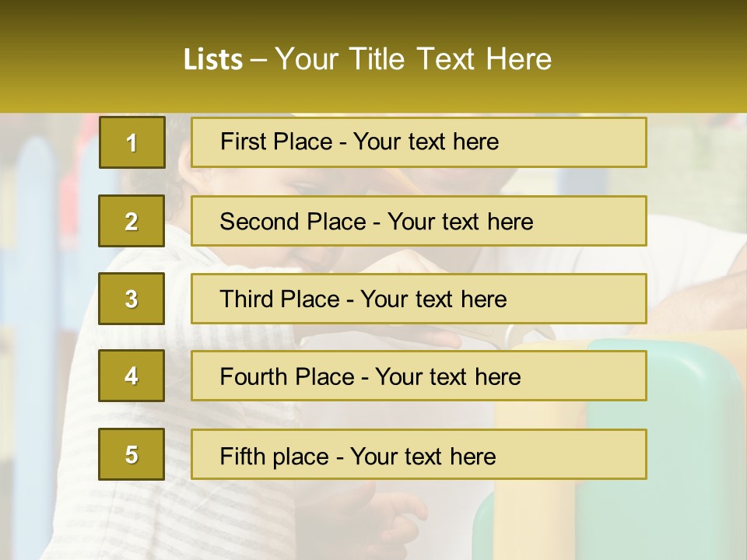The width and height of the screenshot is (747, 560).
Task: Click the green toy block in photo
Action: pos(685,436)
